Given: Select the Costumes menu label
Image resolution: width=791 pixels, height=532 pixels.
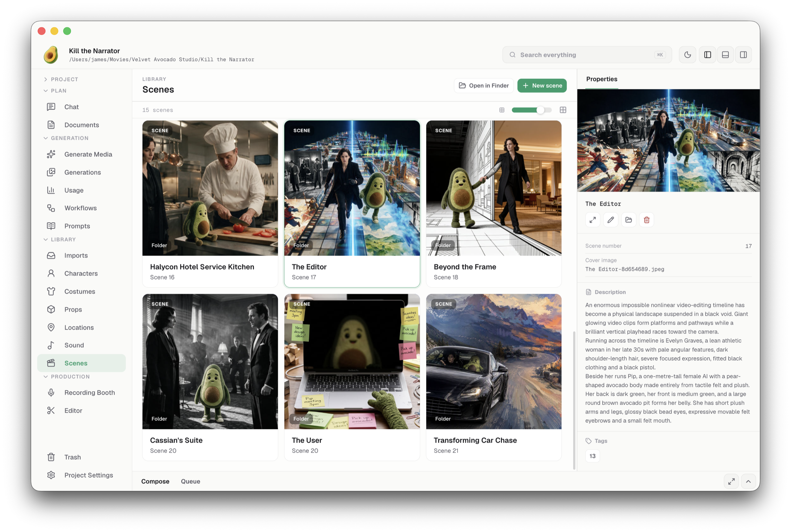Looking at the screenshot, I should [80, 291].
